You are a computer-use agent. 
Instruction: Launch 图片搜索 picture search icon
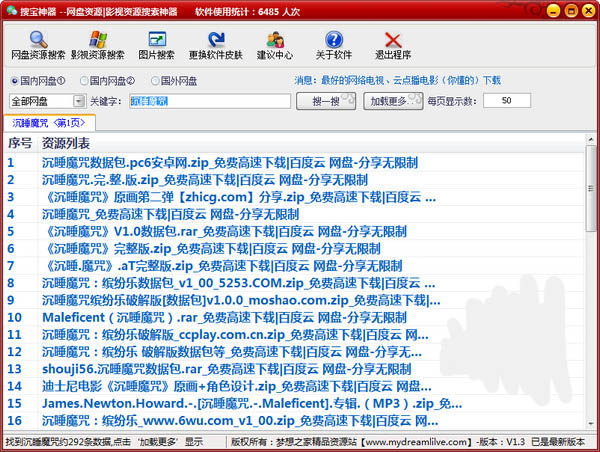point(157,45)
